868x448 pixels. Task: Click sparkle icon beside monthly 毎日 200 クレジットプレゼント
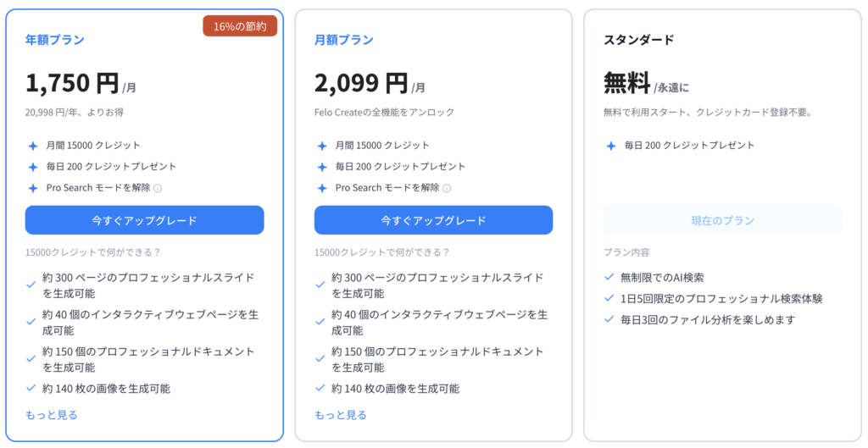[322, 167]
